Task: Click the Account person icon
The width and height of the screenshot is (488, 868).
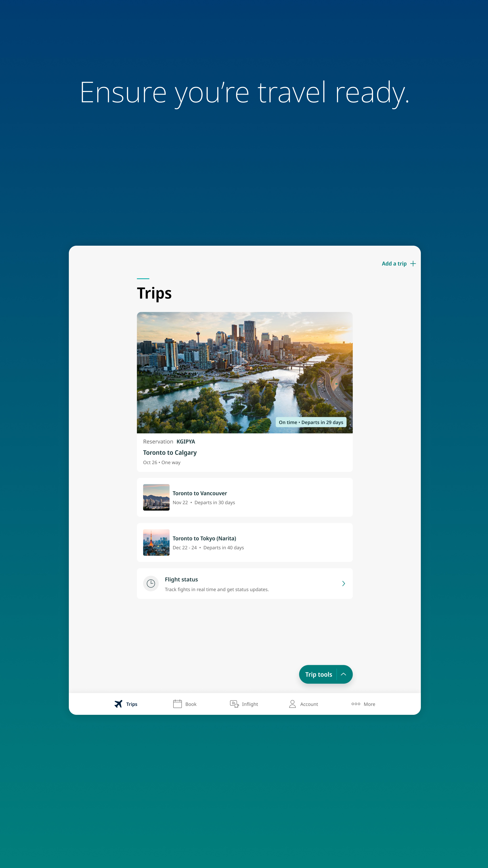Action: [x=292, y=704]
